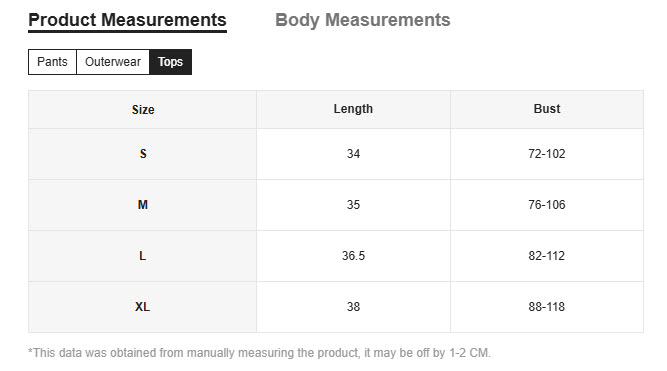Select the Pants category button
This screenshot has height=371, width=667.
click(x=52, y=62)
